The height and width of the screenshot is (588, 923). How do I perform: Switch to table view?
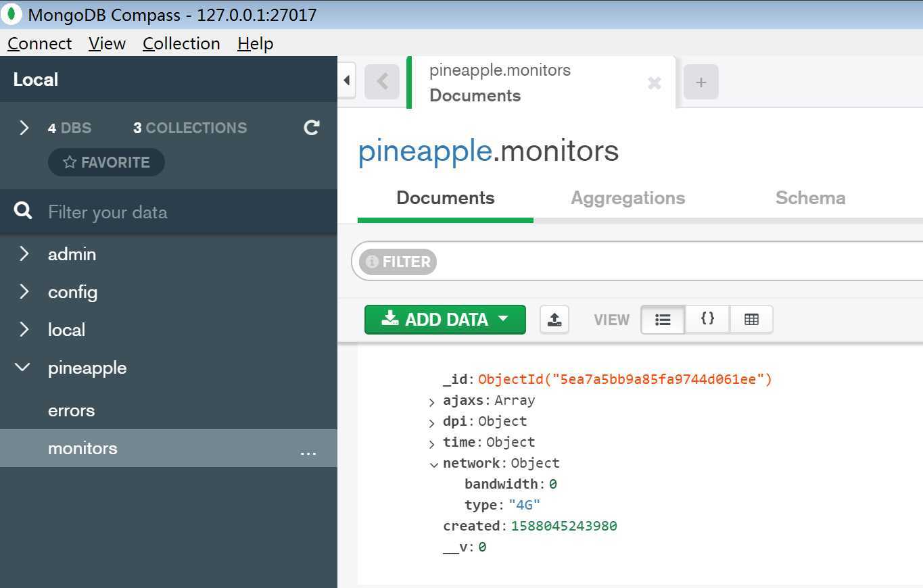pyautogui.click(x=751, y=319)
